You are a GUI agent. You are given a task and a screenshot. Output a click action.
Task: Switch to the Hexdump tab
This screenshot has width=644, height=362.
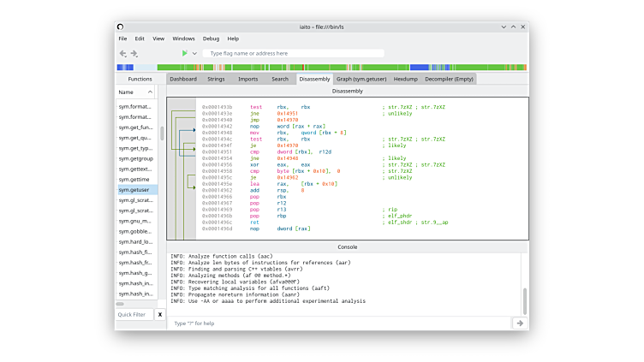(x=405, y=79)
